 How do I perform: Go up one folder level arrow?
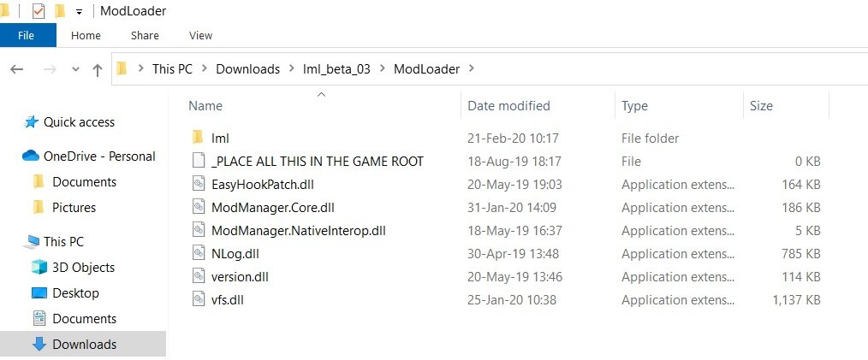(97, 70)
